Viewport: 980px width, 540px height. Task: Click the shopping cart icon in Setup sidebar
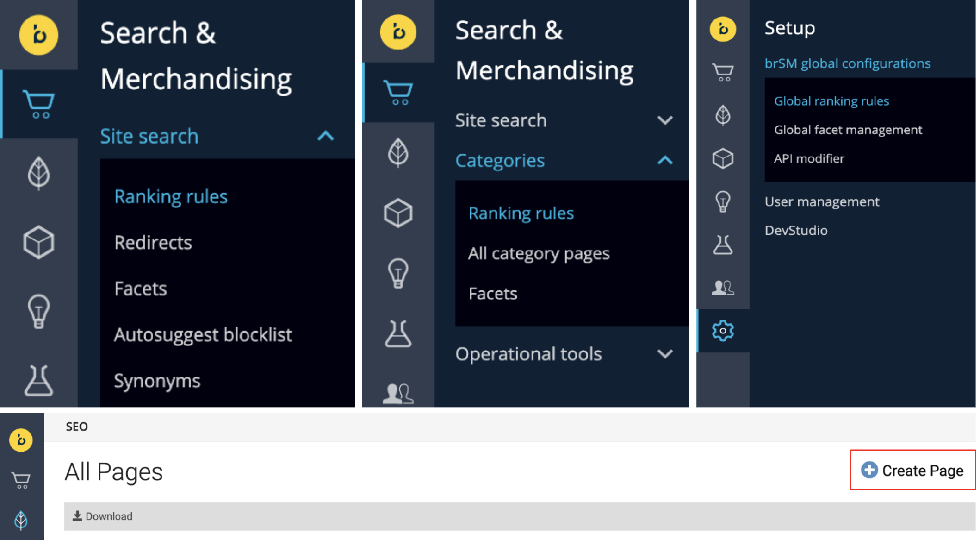(x=722, y=72)
